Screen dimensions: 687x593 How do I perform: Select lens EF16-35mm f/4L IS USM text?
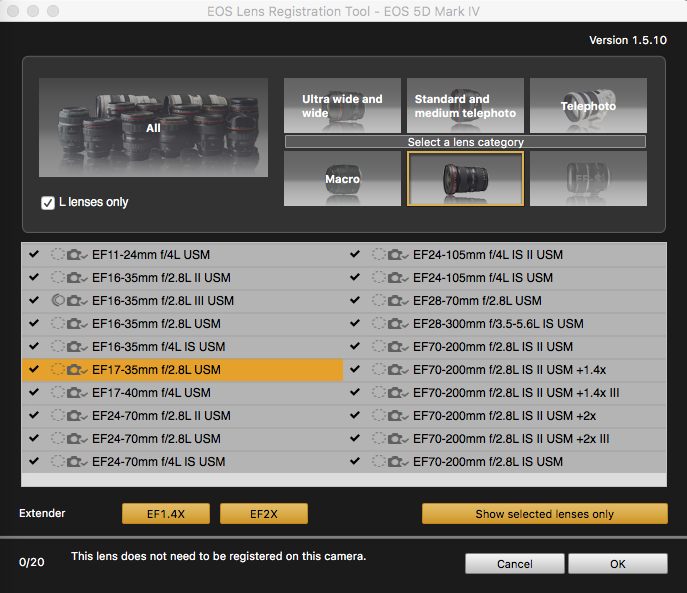click(159, 347)
